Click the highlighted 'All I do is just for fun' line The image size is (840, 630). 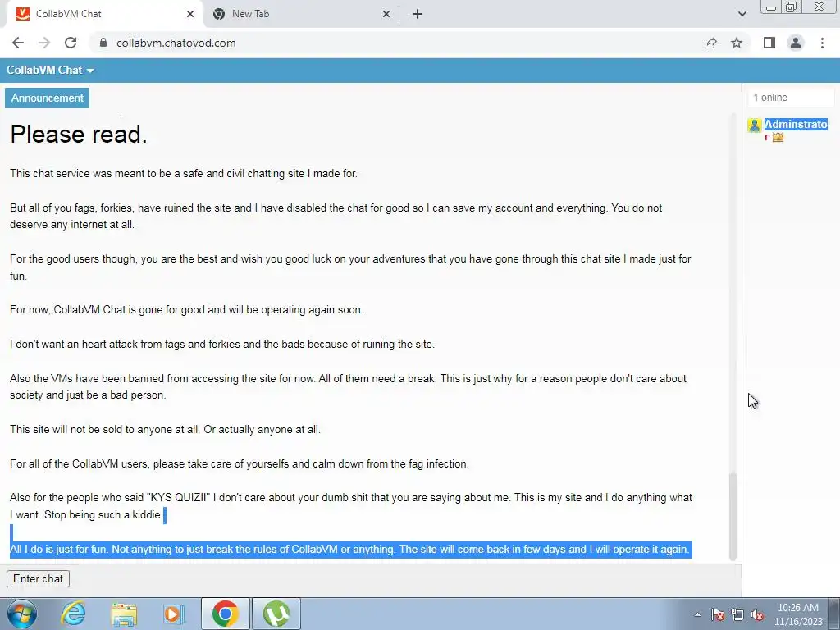[x=350, y=549]
